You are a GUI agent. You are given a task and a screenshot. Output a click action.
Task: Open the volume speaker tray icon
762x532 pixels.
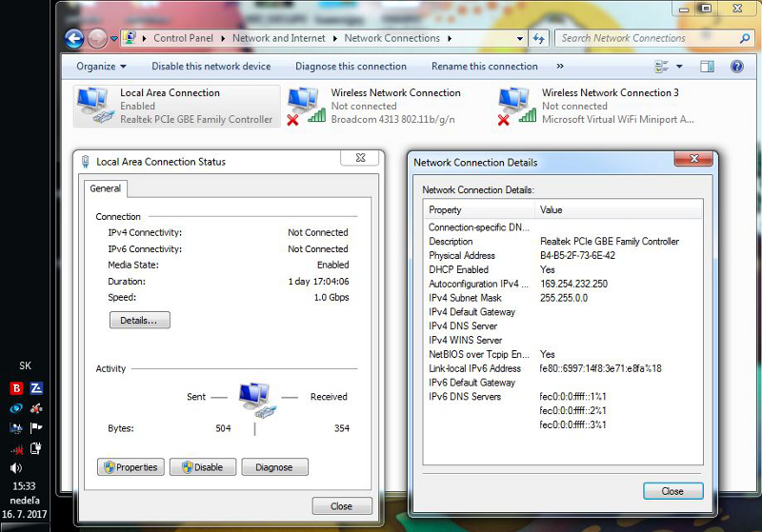[16, 468]
